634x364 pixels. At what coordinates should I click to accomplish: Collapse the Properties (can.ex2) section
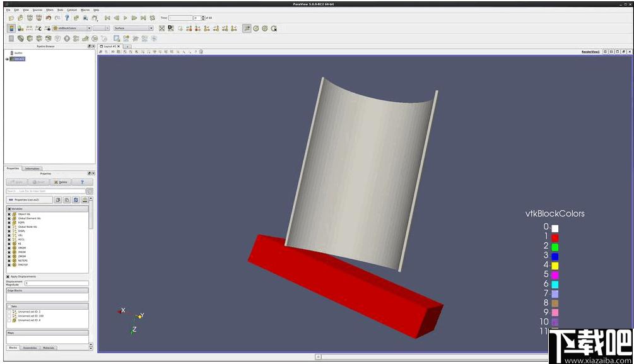pyautogui.click(x=29, y=200)
